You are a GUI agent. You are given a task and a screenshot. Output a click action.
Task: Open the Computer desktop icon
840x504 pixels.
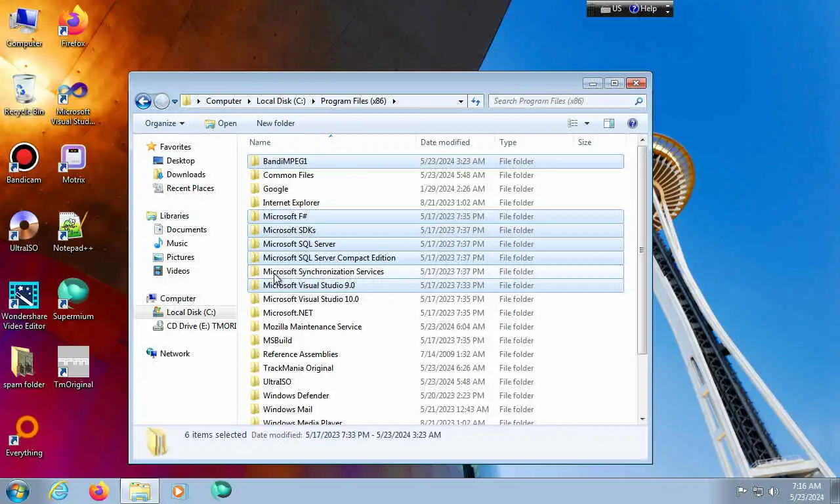24,28
